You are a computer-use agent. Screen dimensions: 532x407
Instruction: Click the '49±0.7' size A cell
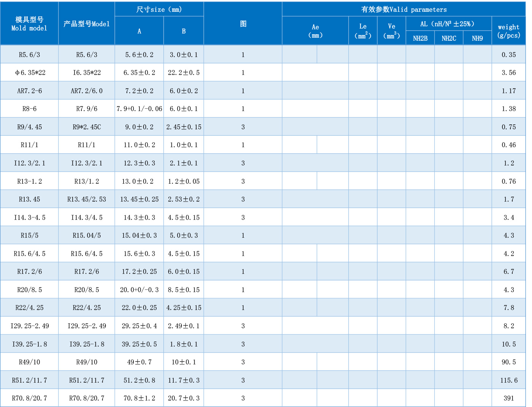139,362
